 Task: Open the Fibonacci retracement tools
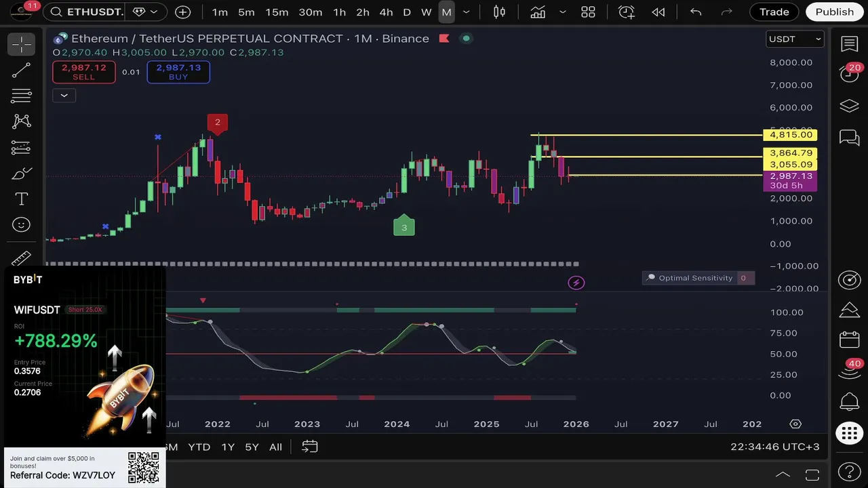[x=21, y=96]
